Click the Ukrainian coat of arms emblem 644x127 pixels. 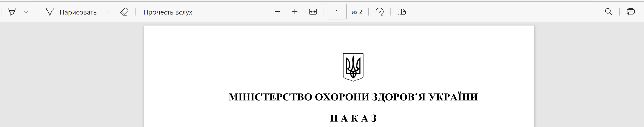[x=353, y=67]
